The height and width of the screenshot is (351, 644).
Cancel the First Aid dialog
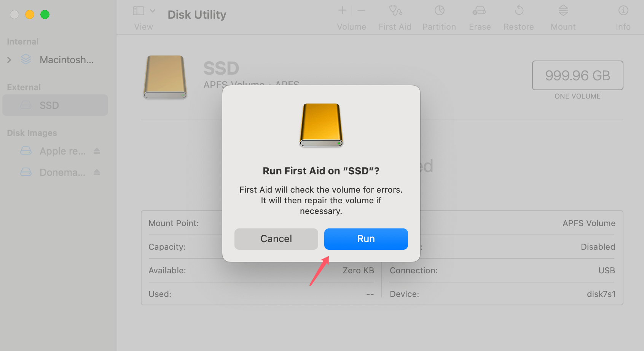point(276,239)
